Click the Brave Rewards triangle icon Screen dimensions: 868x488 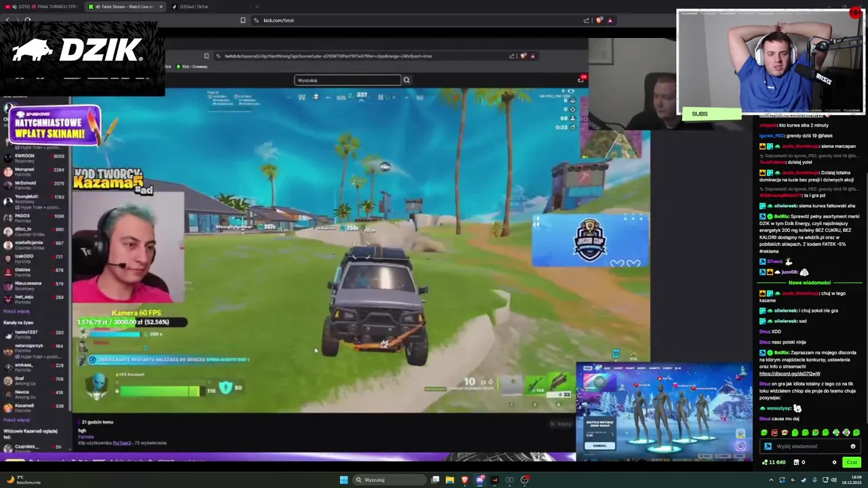pos(610,20)
